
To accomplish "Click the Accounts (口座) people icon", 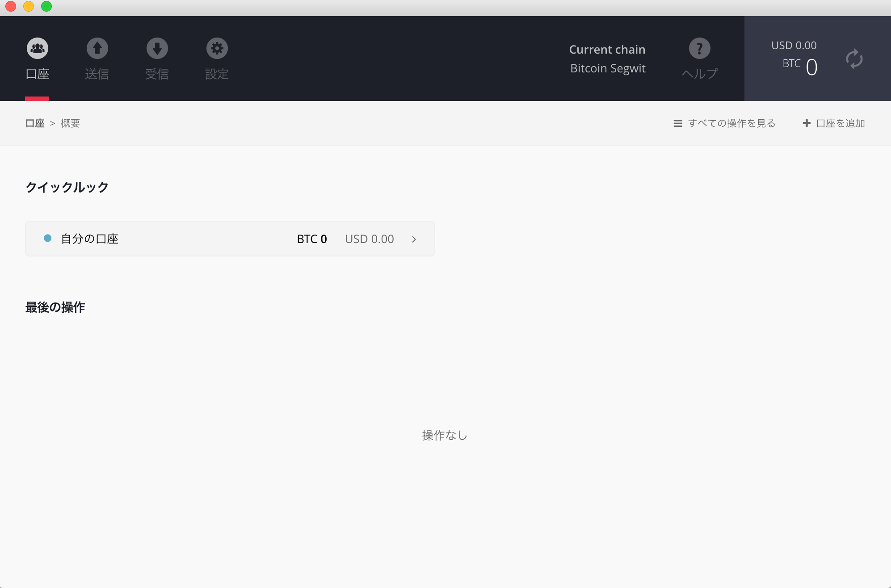I will (x=38, y=48).
